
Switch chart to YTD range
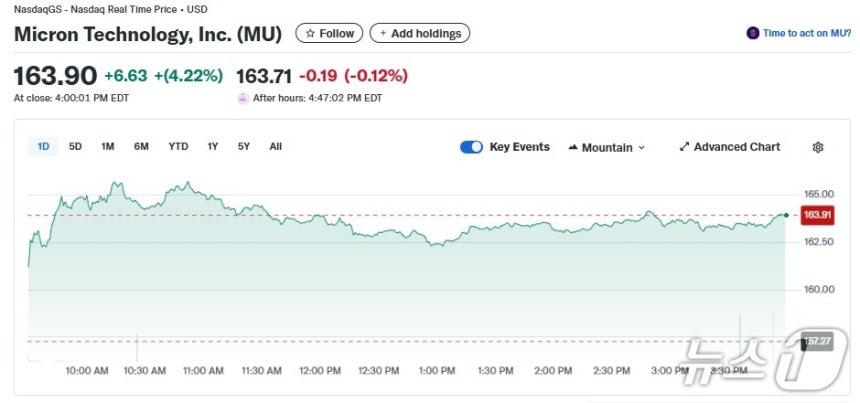pyautogui.click(x=178, y=147)
